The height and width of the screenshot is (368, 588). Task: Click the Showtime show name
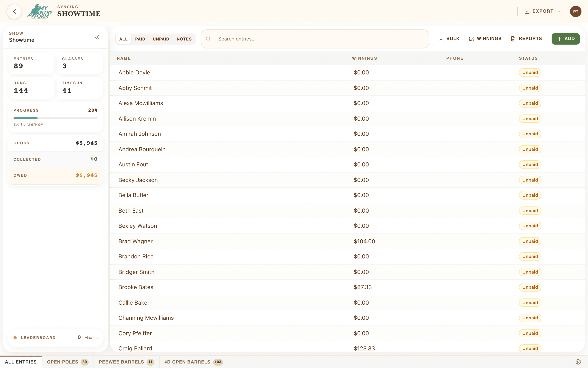[x=22, y=40]
